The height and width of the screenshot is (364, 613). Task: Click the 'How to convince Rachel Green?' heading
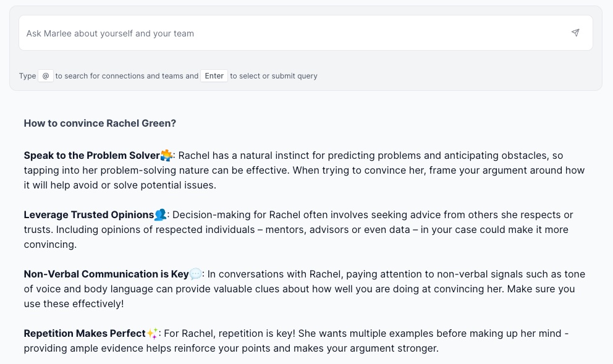100,123
